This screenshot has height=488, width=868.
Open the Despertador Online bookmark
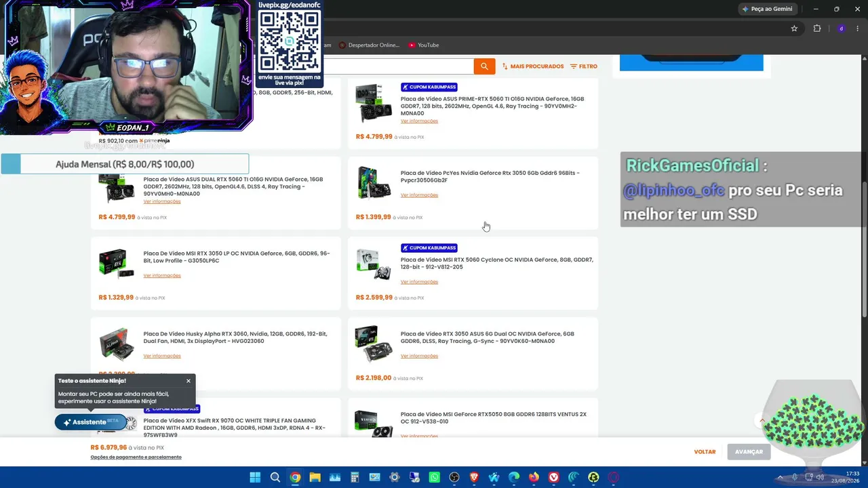[370, 45]
